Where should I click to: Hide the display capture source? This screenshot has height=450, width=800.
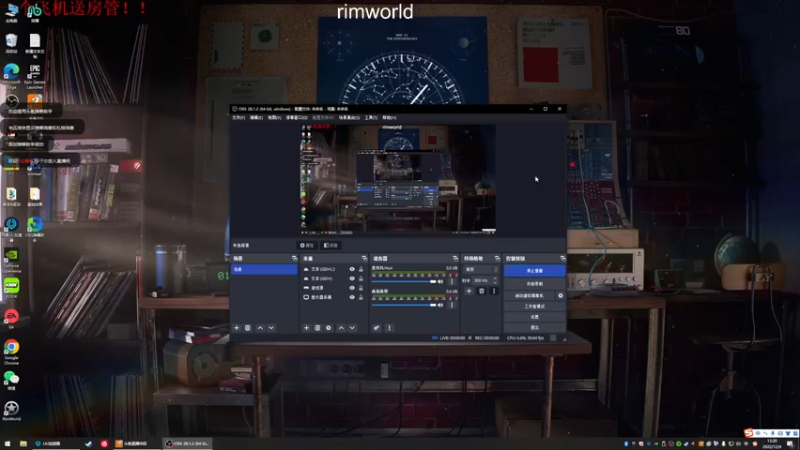[x=352, y=297]
